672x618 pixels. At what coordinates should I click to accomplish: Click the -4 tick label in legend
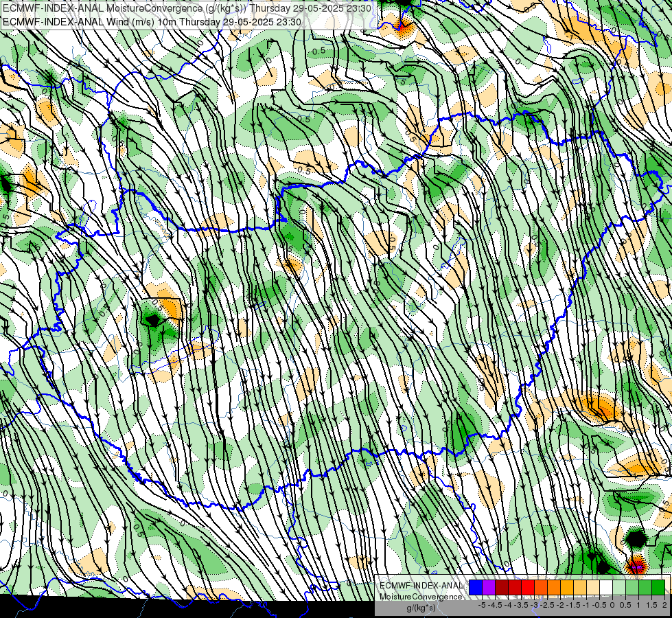[x=508, y=605]
